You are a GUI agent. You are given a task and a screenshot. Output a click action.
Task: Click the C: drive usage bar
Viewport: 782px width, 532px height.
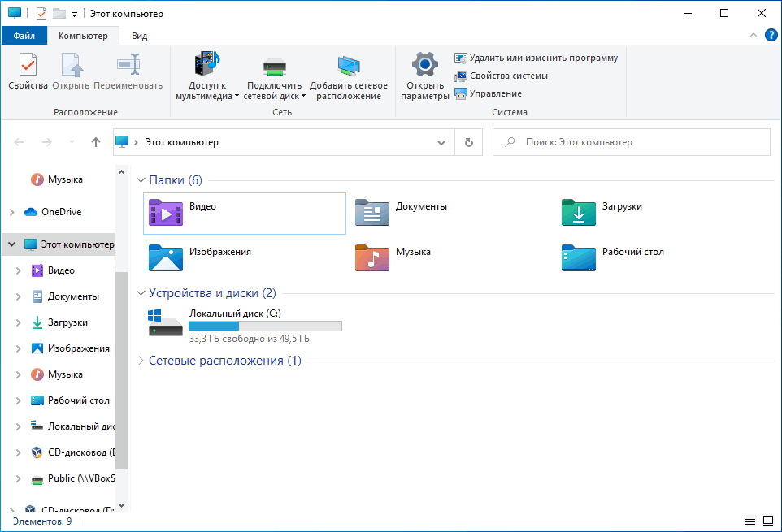265,327
